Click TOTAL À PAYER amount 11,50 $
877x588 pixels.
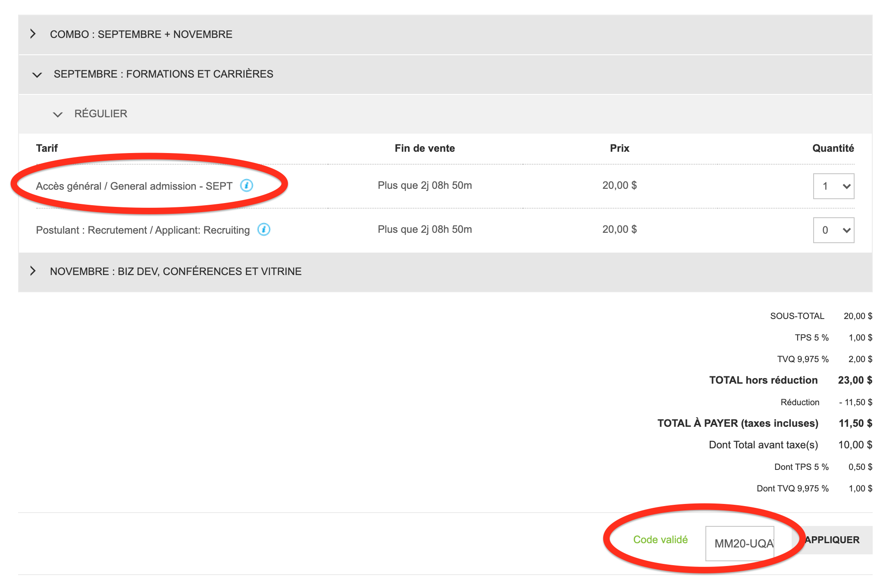coord(855,423)
